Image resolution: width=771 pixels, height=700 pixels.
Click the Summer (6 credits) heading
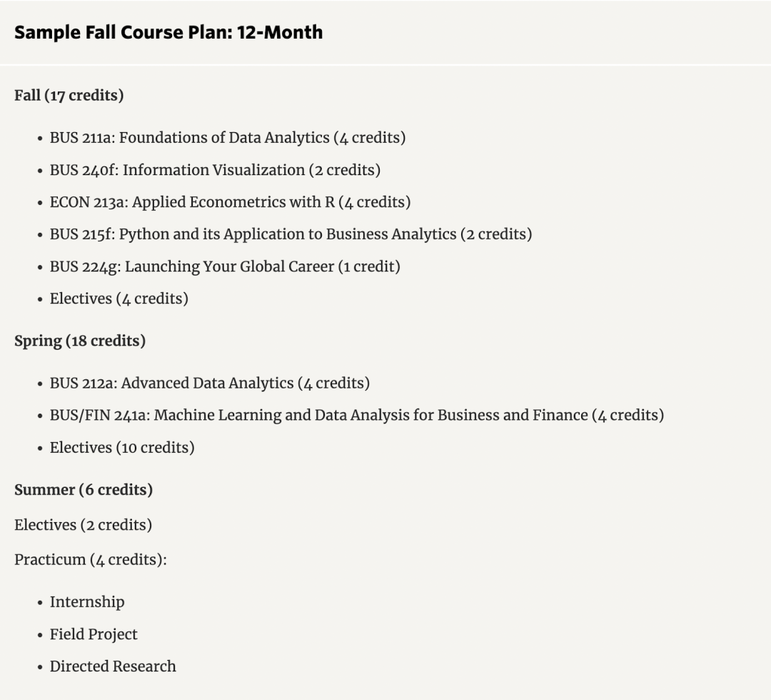pyautogui.click(x=84, y=490)
